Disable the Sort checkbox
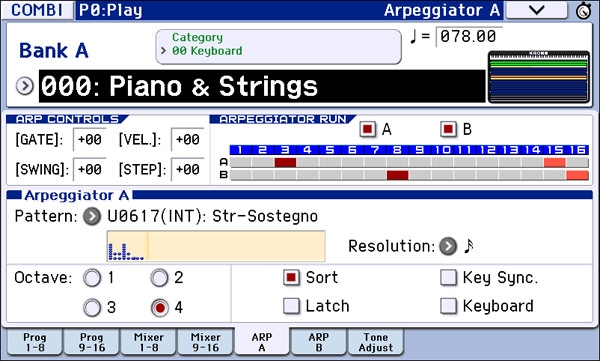 point(291,278)
